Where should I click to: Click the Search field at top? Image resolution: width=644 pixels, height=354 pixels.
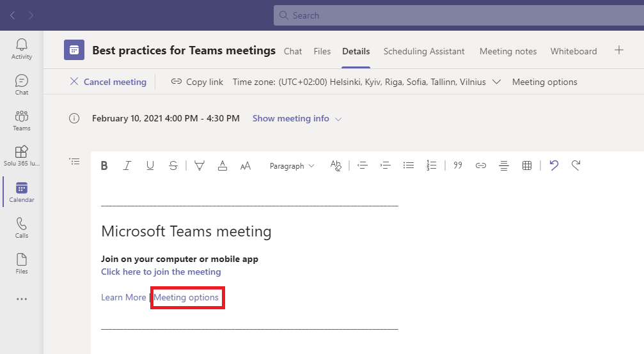pos(458,15)
